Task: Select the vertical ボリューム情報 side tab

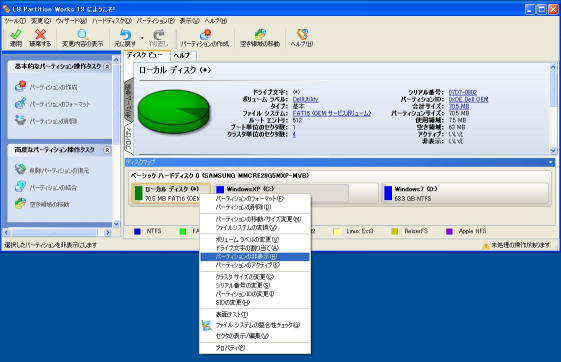Action: 128,101
